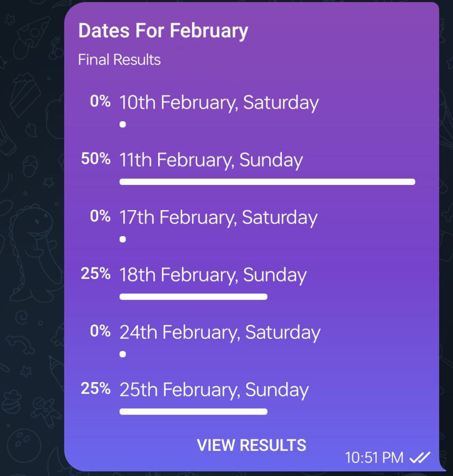Click the 25% result bar for 25th February
Viewport: 453px width, 476px height.
pyautogui.click(x=193, y=412)
